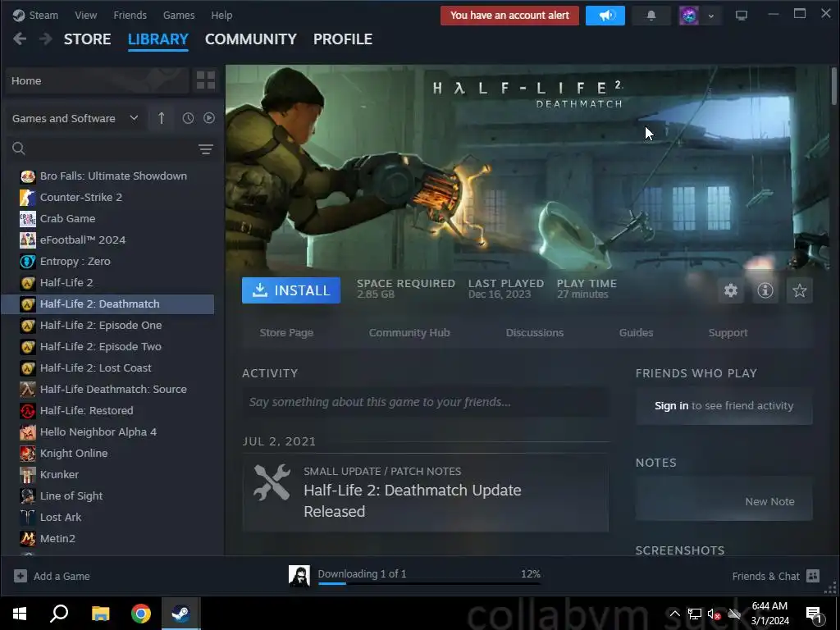This screenshot has height=630, width=840.
Task: Click Add a Game
Action: pyautogui.click(x=52, y=576)
